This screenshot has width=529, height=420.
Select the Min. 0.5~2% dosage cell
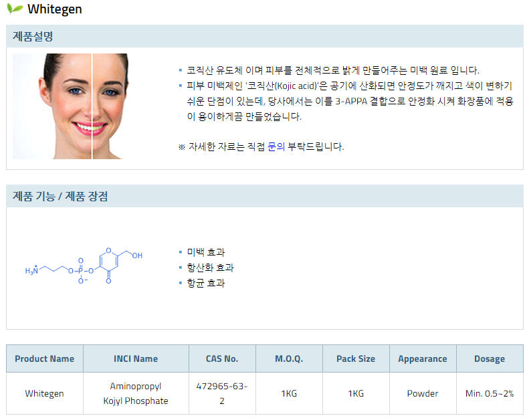coord(490,393)
